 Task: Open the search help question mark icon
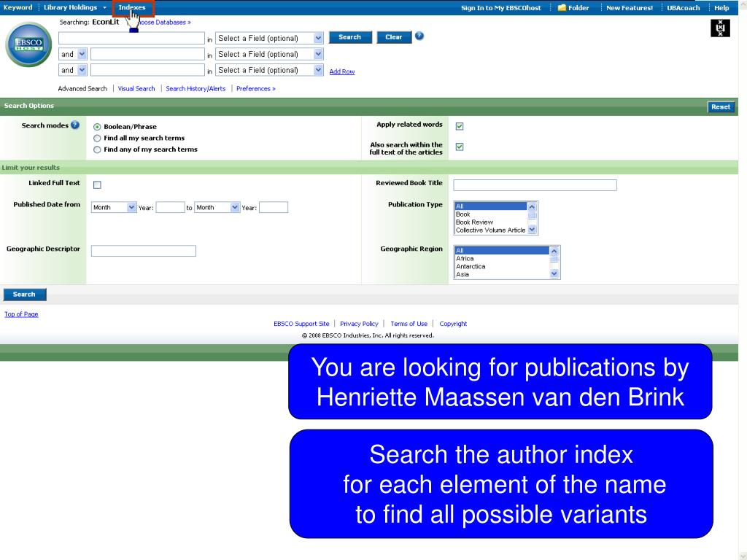pos(419,36)
